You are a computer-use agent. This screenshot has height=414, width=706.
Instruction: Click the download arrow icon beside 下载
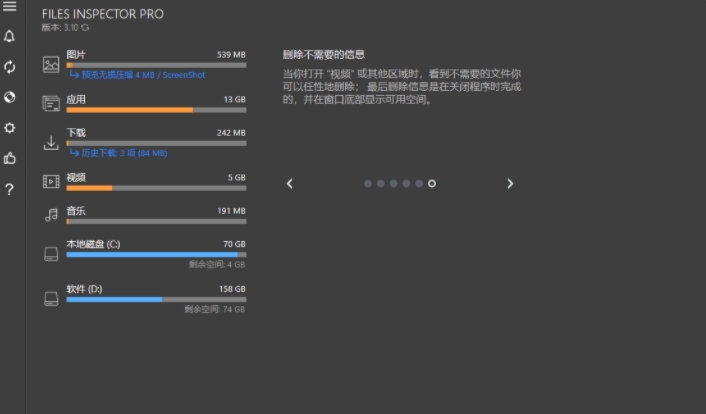pyautogui.click(x=51, y=143)
